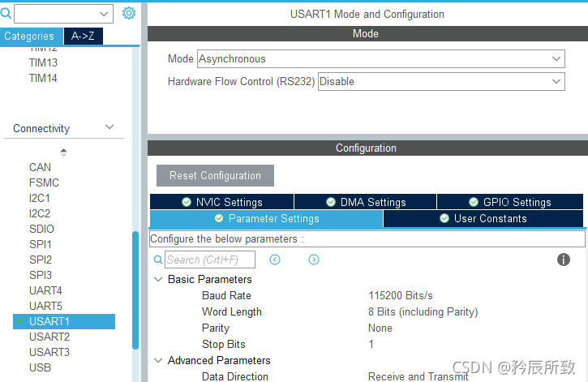The height and width of the screenshot is (382, 588).
Task: Open the gear settings icon beside search
Action: point(129,13)
